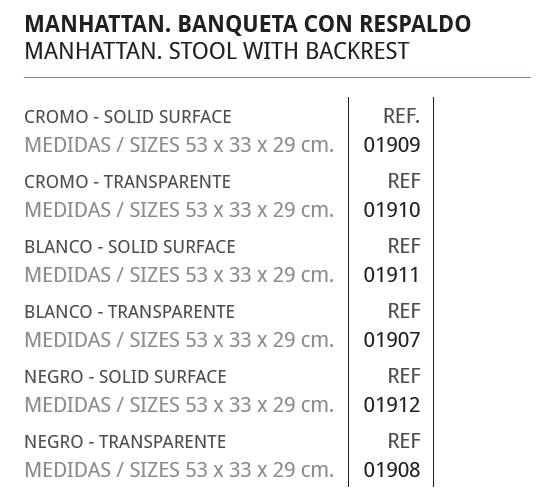550x502 pixels.
Task: Click the CROMO - SOLID SURFACE label
Action: pos(128,117)
